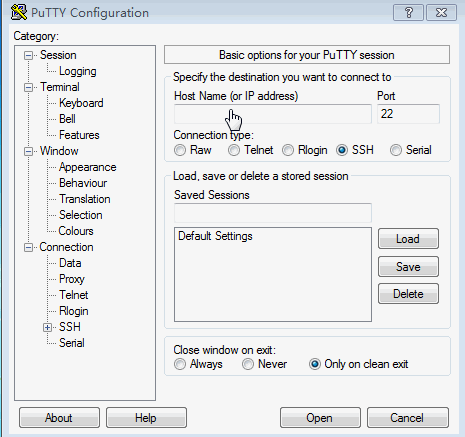Screen dimensions: 465x437
Task: Click the Cancel button
Action: (x=408, y=418)
